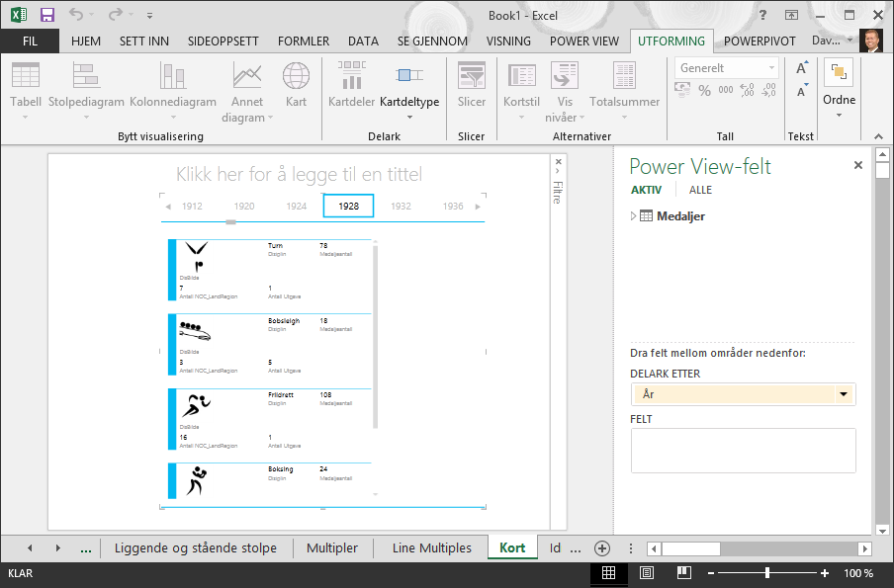Click the currency format icon
The width and height of the screenshot is (894, 588).
pyautogui.click(x=682, y=90)
